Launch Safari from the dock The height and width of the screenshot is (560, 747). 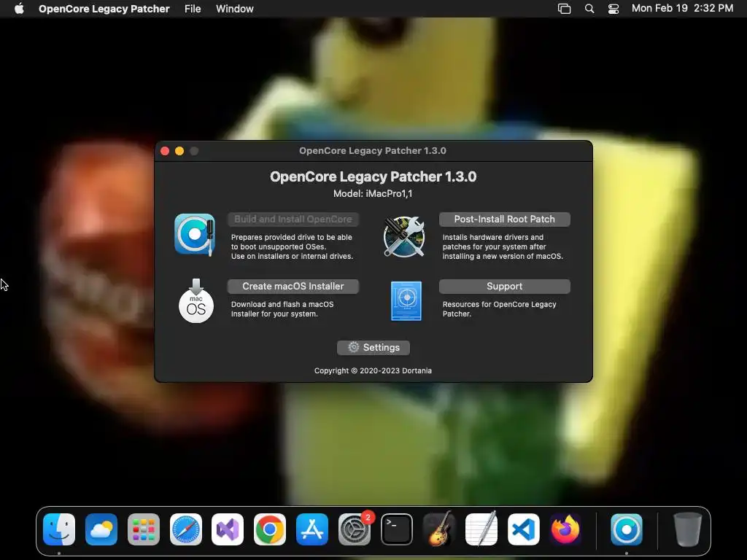click(186, 529)
